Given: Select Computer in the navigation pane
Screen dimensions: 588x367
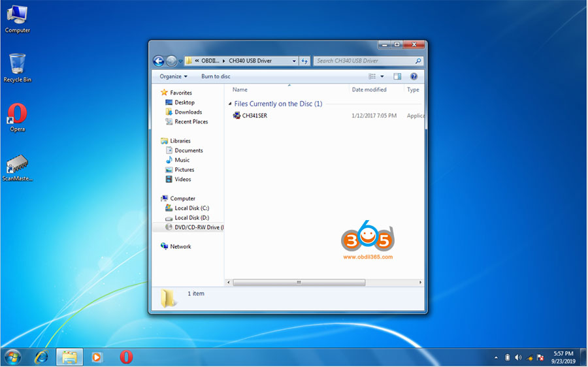Looking at the screenshot, I should point(178,199).
